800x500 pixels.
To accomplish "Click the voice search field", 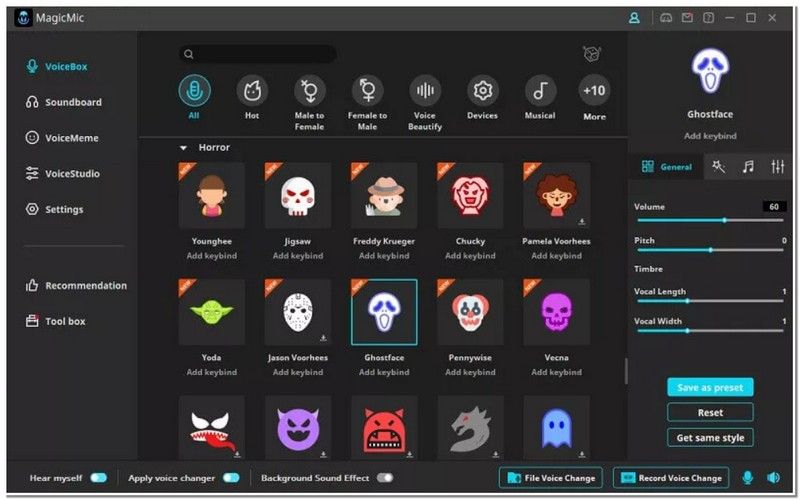I will [258, 54].
